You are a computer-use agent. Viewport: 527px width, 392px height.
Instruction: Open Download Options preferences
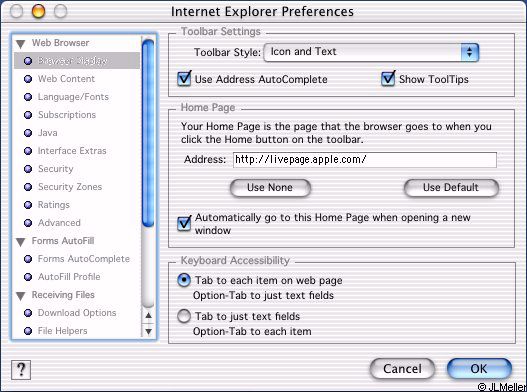tap(77, 313)
